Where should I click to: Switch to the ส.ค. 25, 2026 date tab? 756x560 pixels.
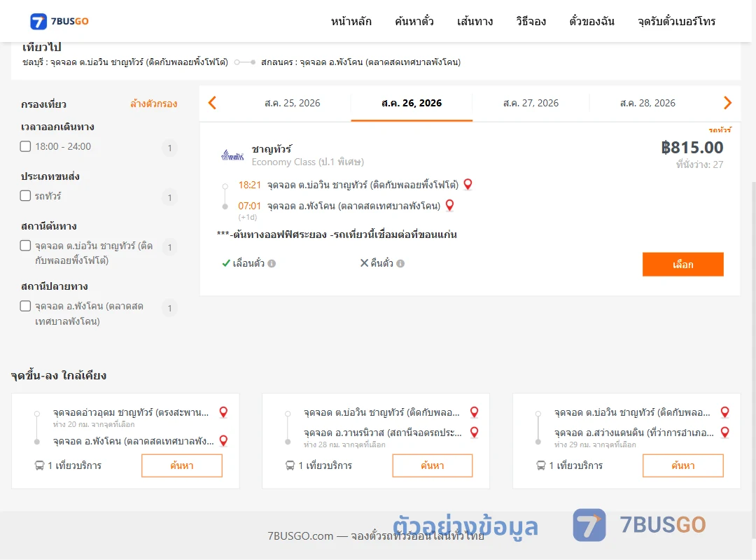(x=292, y=103)
